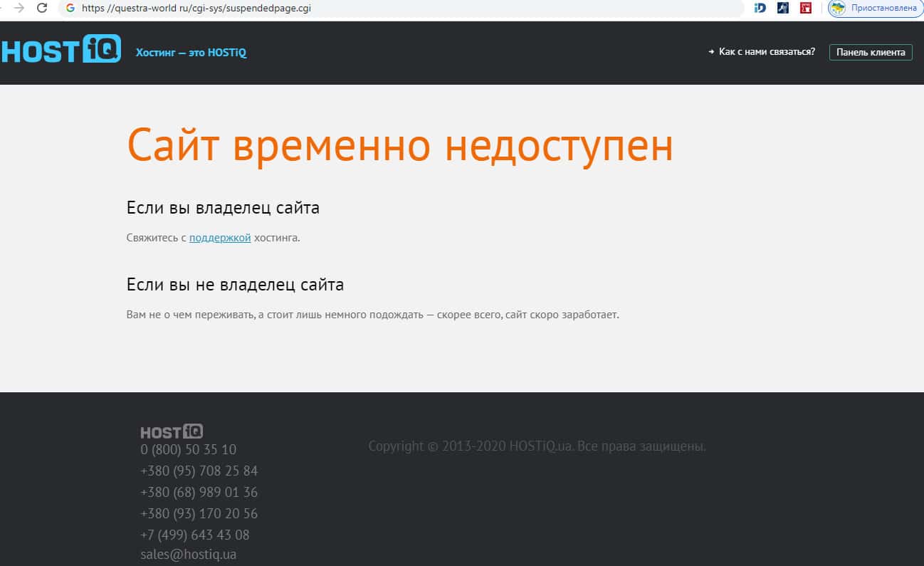Open the 'Как с нами связаться?' link

(766, 52)
